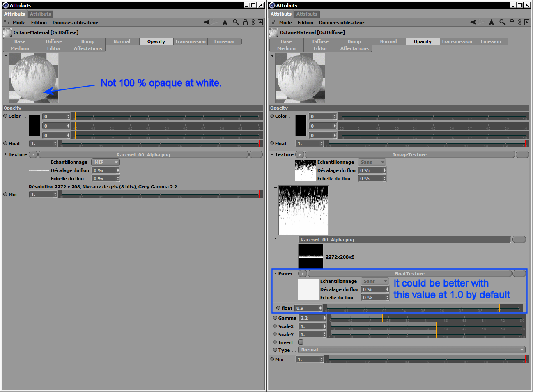Collapse the Texture section in right window
This screenshot has width=533, height=392.
pyautogui.click(x=272, y=154)
